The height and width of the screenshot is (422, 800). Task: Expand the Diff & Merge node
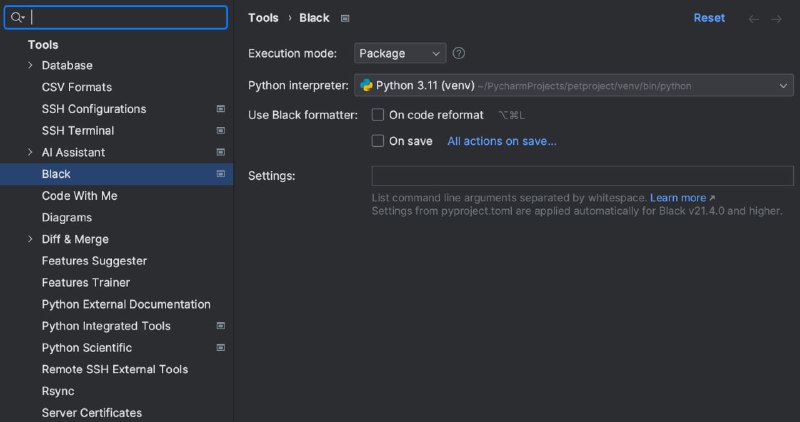pos(30,239)
